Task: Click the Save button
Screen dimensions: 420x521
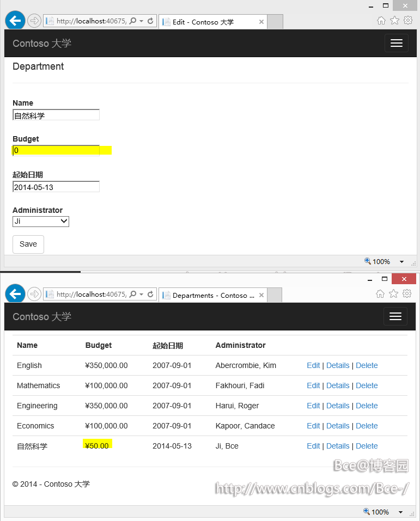Action: [28, 244]
